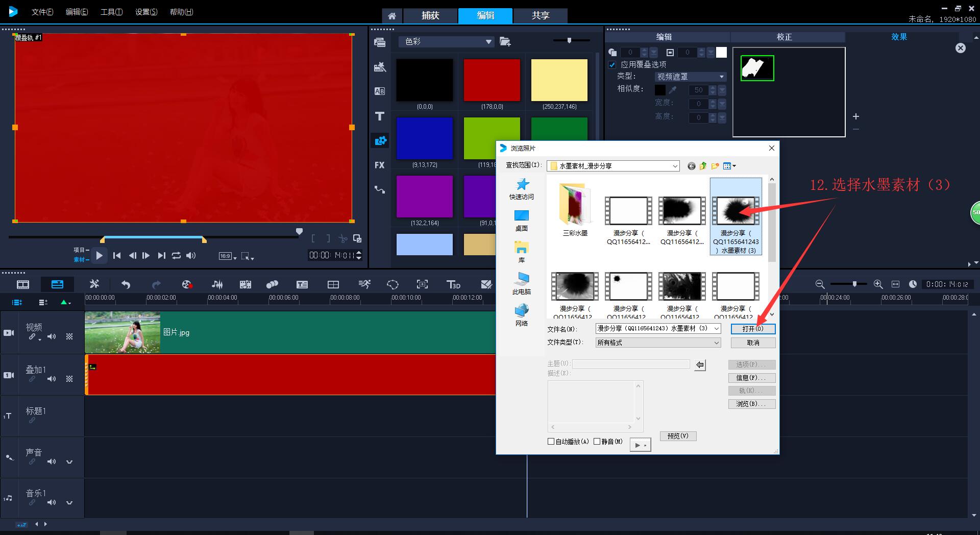Expand the 声音 track options chevron
This screenshot has width=980, height=535.
point(69,462)
